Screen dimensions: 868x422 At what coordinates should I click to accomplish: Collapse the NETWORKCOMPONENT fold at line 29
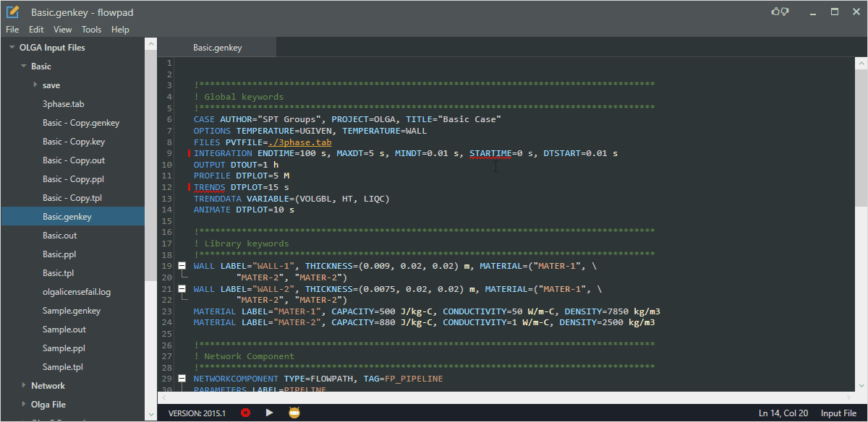pos(182,379)
